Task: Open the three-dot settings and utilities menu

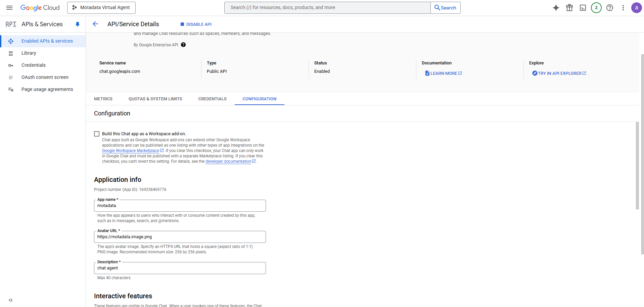Action: tap(623, 8)
